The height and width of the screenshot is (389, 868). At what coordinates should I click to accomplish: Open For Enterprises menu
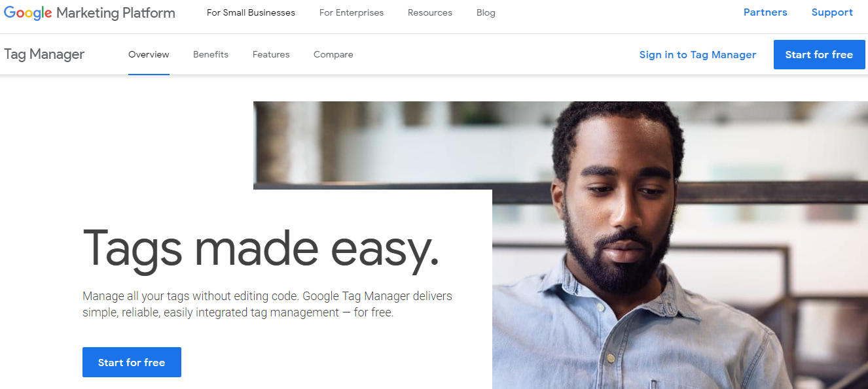[352, 12]
